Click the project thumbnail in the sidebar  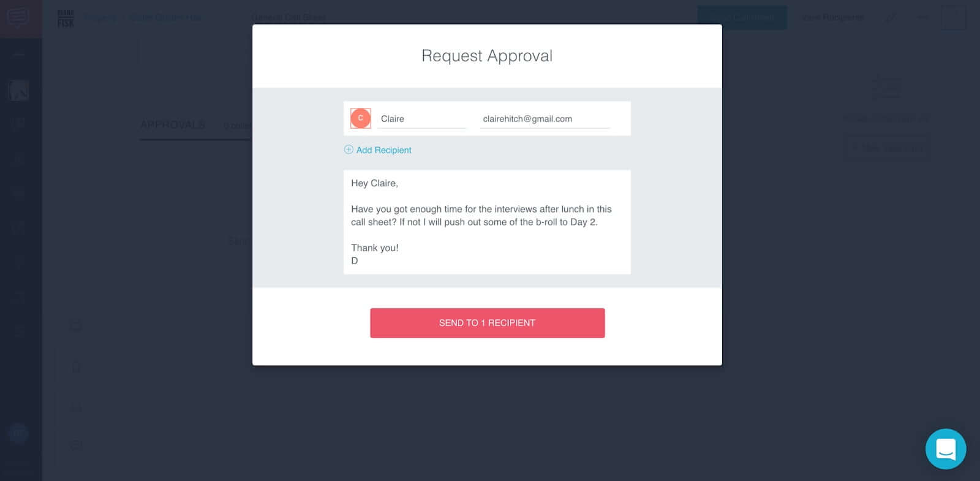point(18,90)
